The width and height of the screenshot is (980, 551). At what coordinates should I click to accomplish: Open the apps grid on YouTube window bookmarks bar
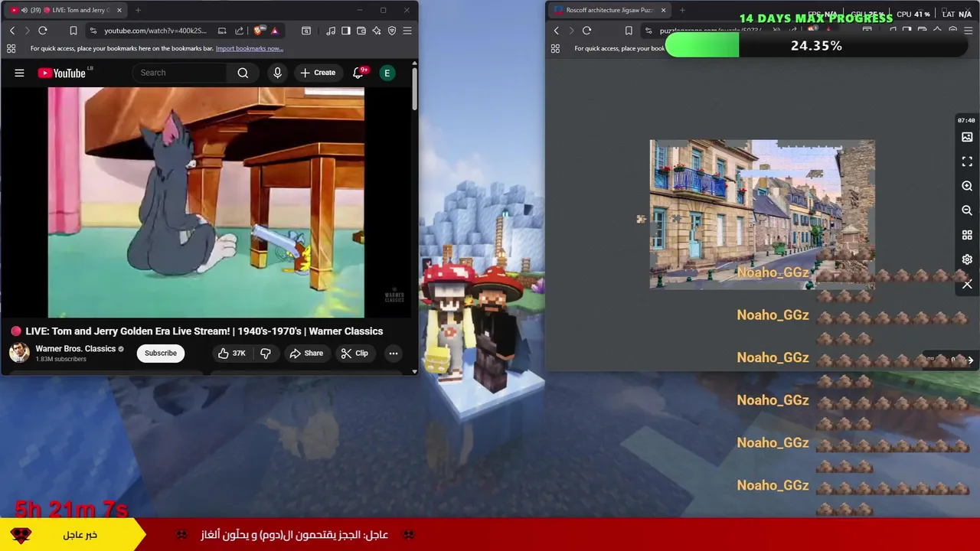[11, 48]
